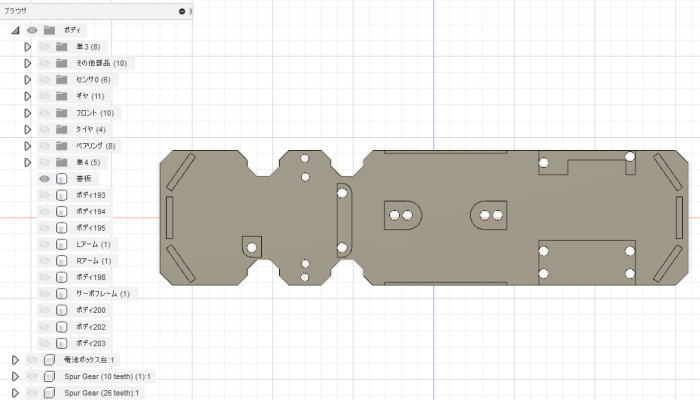The image size is (700, 400).
Task: Show Lアーム (1) using its eye icon
Action: pos(45,245)
